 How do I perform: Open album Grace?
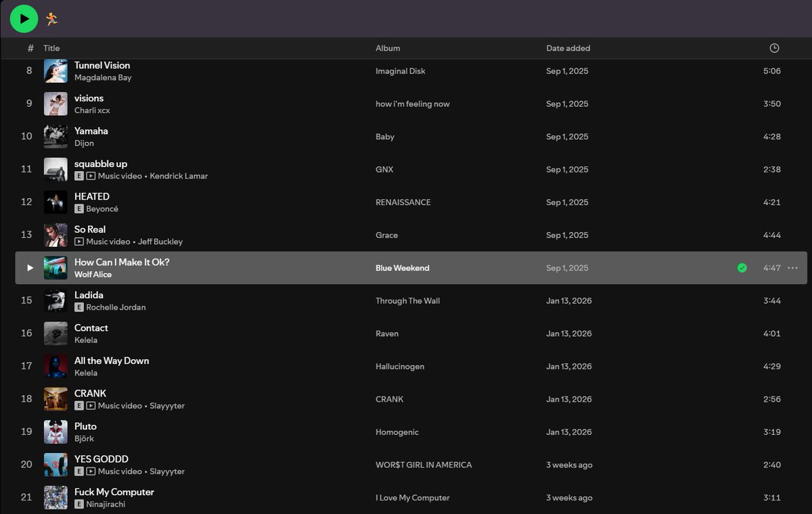tap(387, 235)
